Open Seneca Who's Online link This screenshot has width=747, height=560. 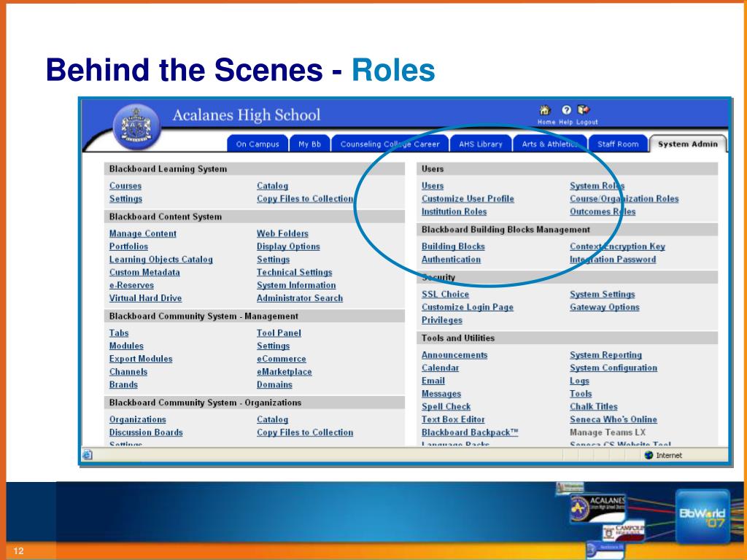(x=613, y=419)
